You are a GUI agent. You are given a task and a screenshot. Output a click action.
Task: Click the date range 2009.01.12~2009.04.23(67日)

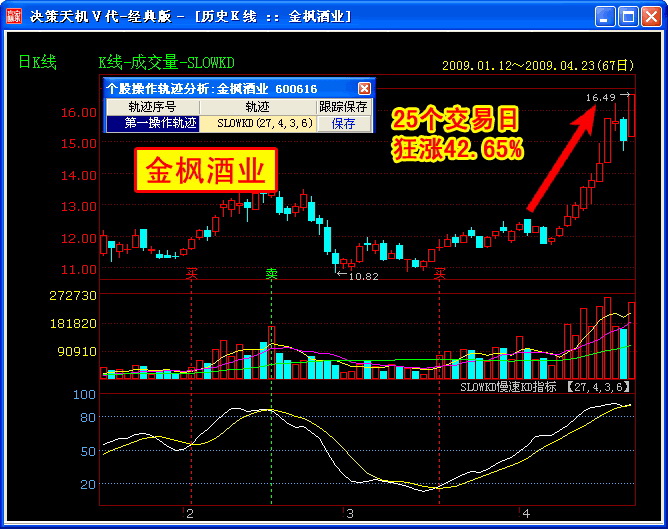538,66
